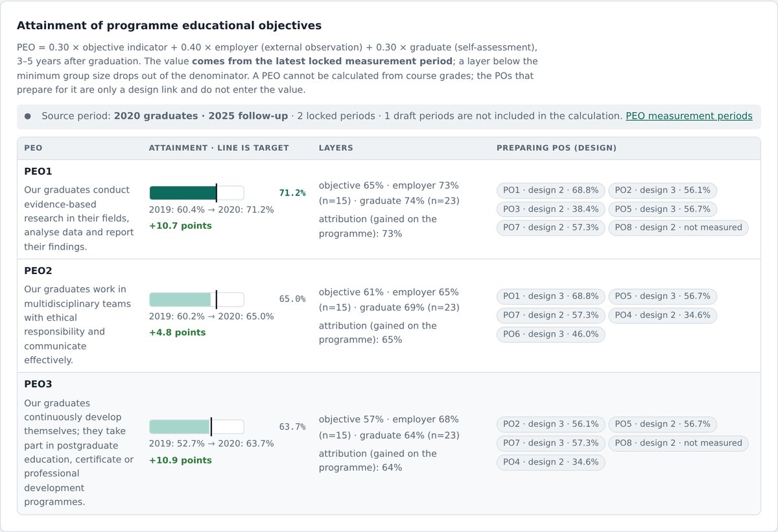Select PO8 not measured chip in PEO3 row
Screen dimensions: 778x532
pyautogui.click(x=678, y=443)
